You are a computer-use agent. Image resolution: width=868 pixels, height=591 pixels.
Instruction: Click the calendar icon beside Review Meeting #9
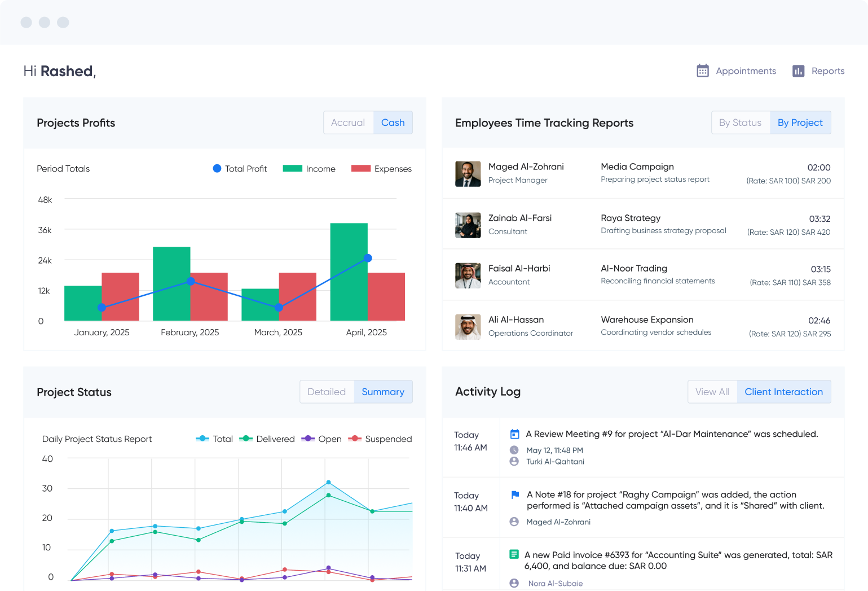point(514,434)
